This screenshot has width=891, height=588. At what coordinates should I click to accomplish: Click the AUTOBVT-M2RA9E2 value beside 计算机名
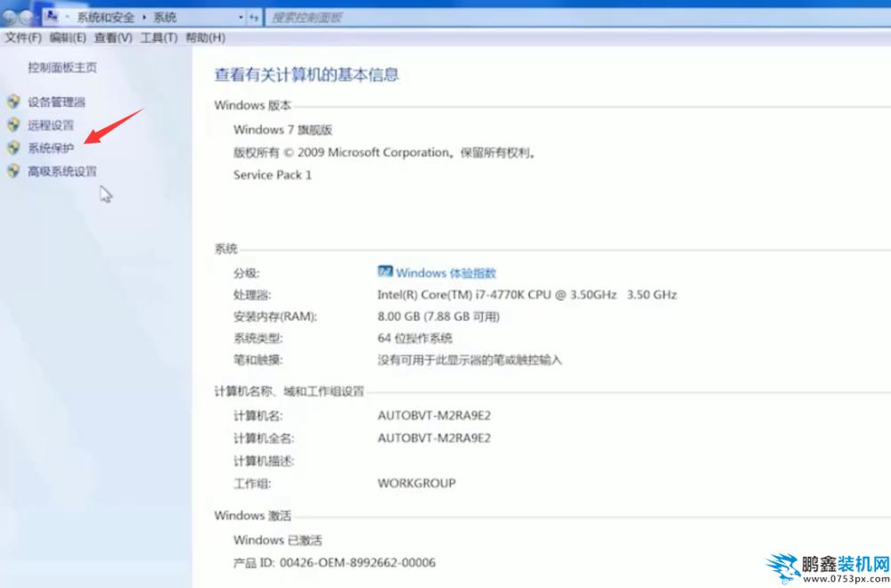pyautogui.click(x=434, y=415)
